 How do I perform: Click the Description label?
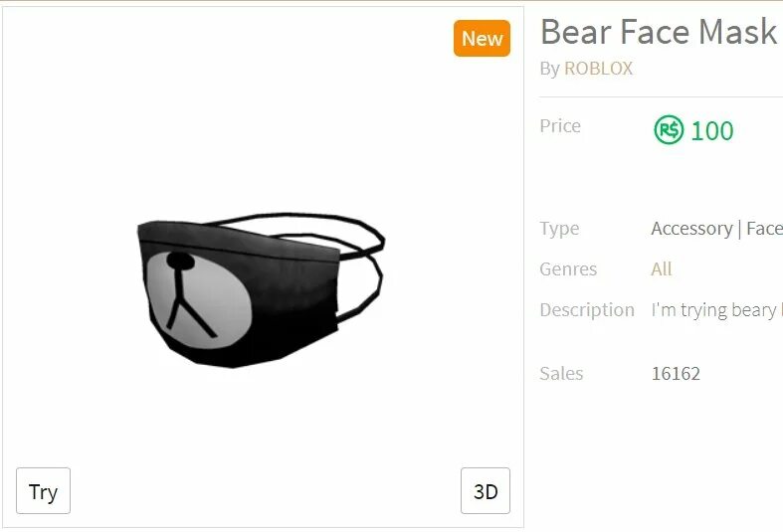coord(587,310)
